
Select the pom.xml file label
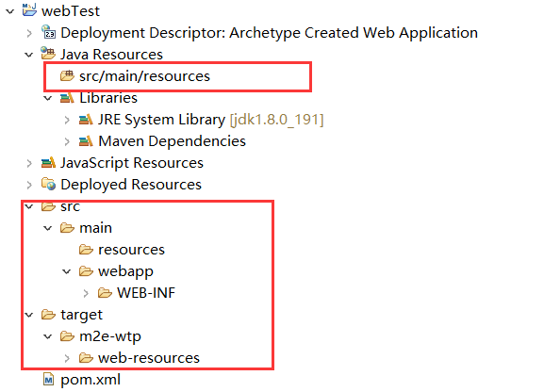click(x=91, y=380)
